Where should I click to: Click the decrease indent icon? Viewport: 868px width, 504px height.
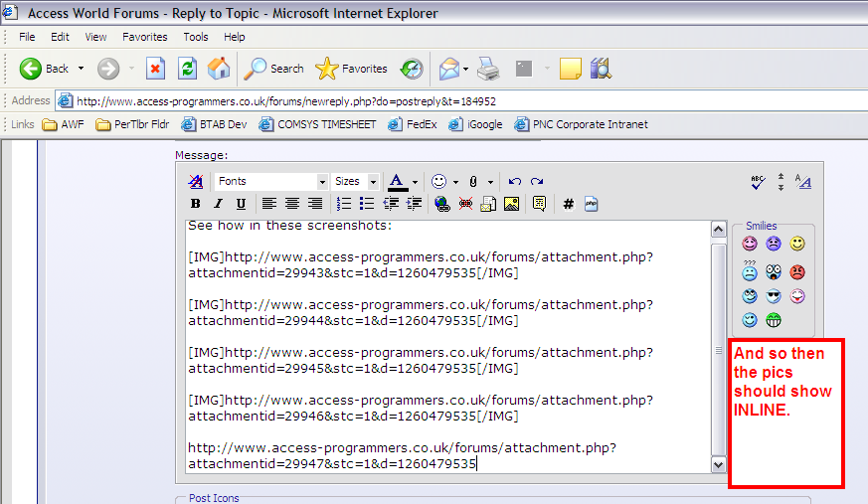(x=391, y=204)
